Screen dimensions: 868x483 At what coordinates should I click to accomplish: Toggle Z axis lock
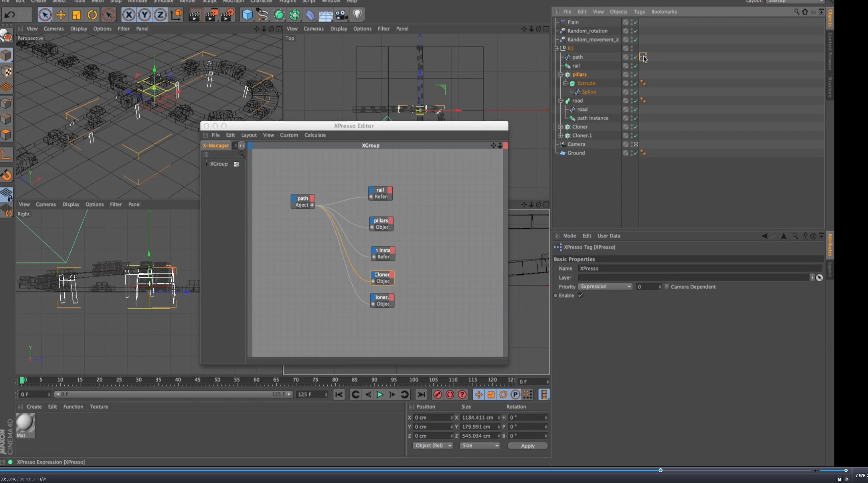160,15
